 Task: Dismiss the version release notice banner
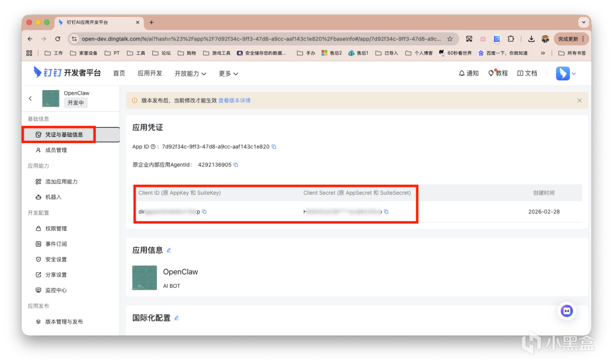579,101
